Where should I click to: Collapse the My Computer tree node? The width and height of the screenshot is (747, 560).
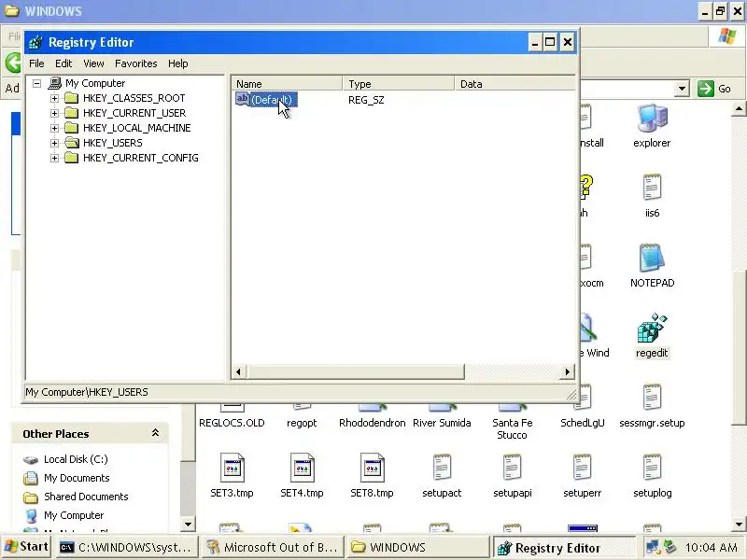(36, 83)
